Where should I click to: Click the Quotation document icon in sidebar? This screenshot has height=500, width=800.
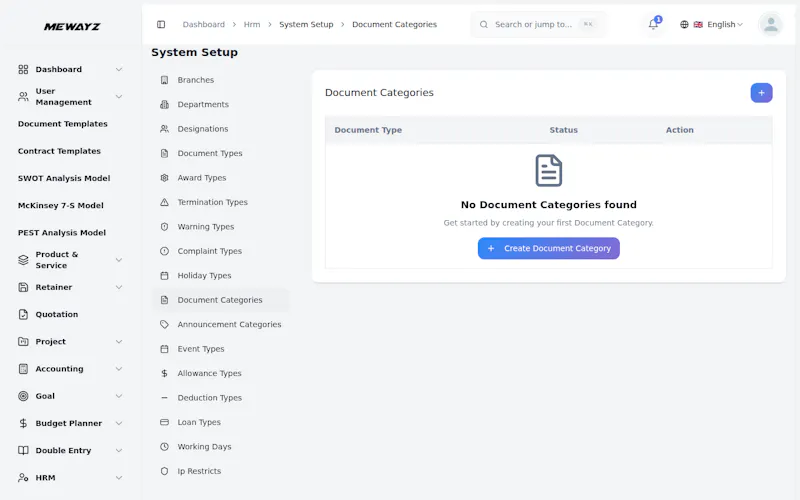pyautogui.click(x=23, y=315)
